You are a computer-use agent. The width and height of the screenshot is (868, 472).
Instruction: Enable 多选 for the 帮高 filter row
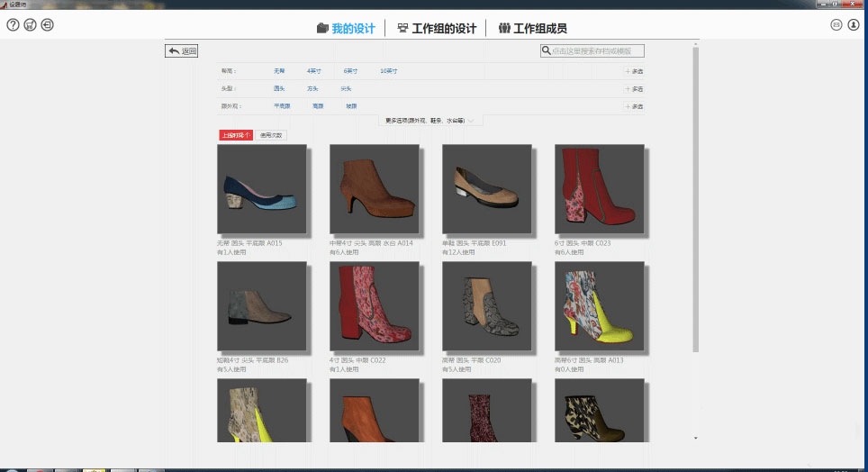pyautogui.click(x=634, y=70)
